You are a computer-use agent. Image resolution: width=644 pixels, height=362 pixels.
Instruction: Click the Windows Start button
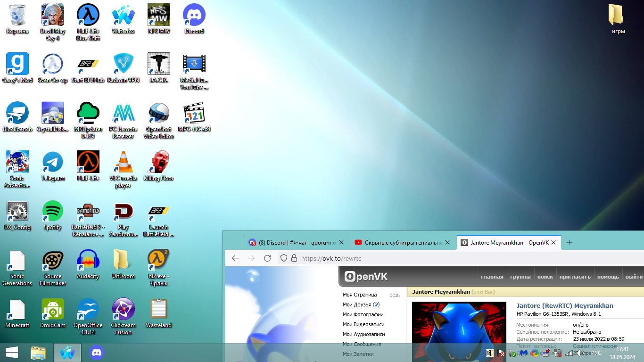pyautogui.click(x=12, y=353)
